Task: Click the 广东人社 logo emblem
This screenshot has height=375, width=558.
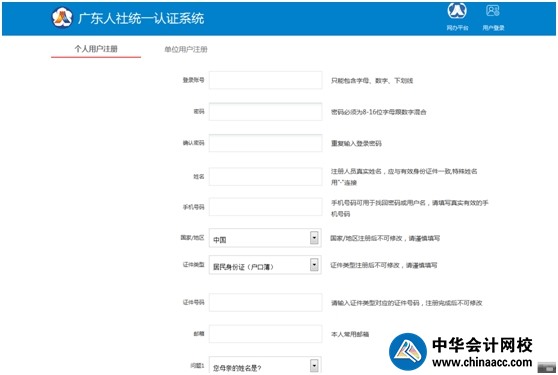Action: pyautogui.click(x=62, y=17)
